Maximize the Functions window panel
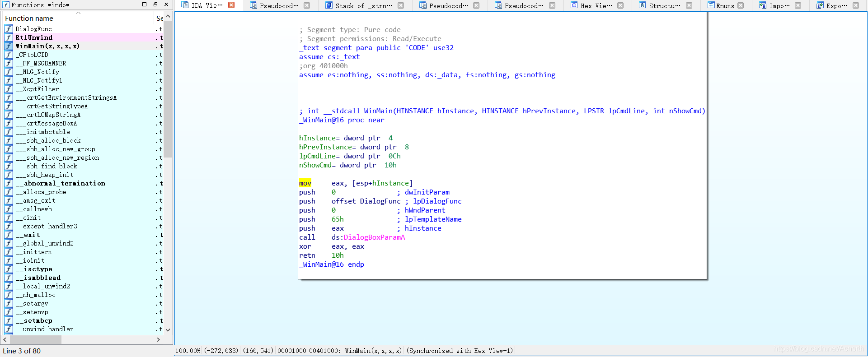This screenshot has width=868, height=357. click(x=144, y=5)
